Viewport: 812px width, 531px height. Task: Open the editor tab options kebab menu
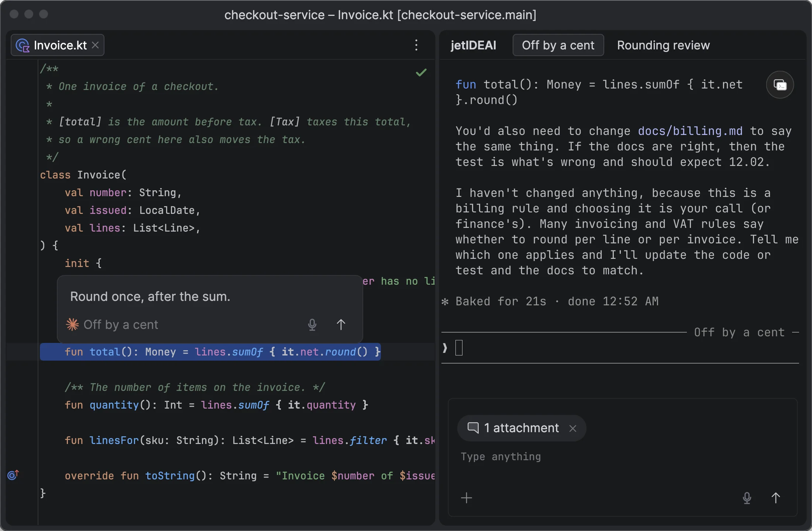coord(416,45)
